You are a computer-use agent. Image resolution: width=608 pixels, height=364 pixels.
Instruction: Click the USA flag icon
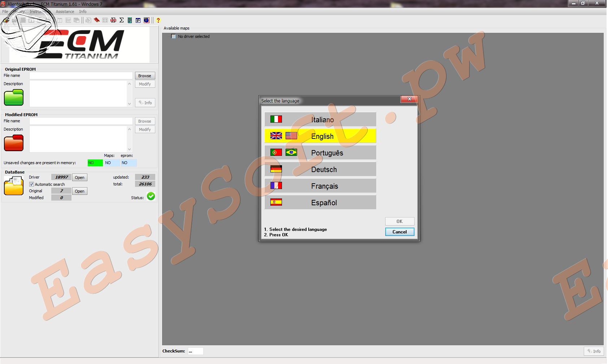coord(291,136)
